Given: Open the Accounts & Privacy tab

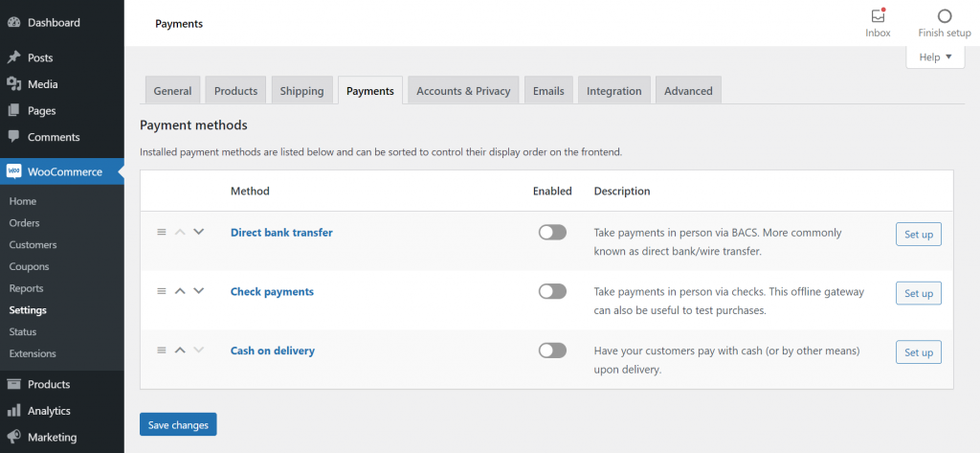Looking at the screenshot, I should coord(463,91).
